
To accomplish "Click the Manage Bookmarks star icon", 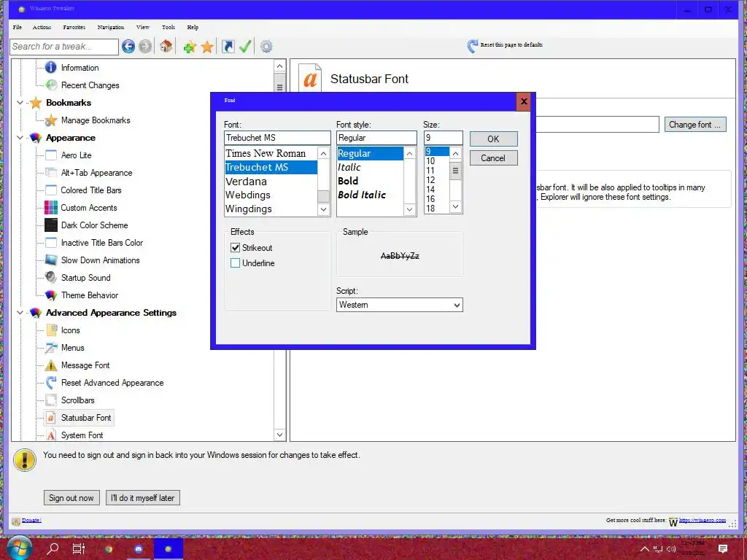I will [51, 120].
